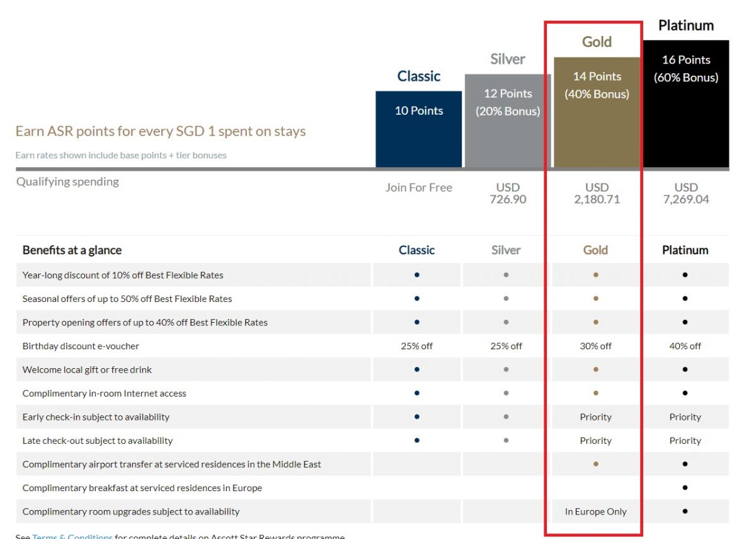Select the blue Classic '10 Points' block
This screenshot has width=756, height=539.
click(419, 129)
